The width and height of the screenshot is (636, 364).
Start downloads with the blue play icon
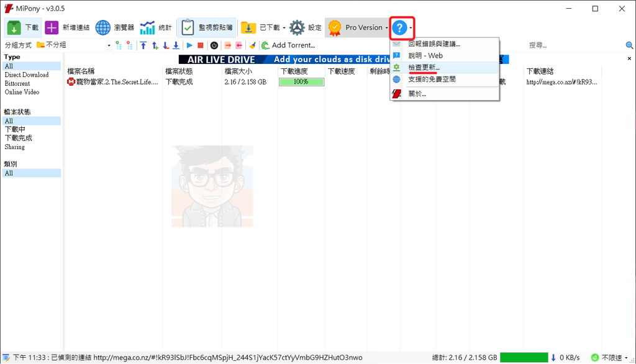tap(189, 45)
